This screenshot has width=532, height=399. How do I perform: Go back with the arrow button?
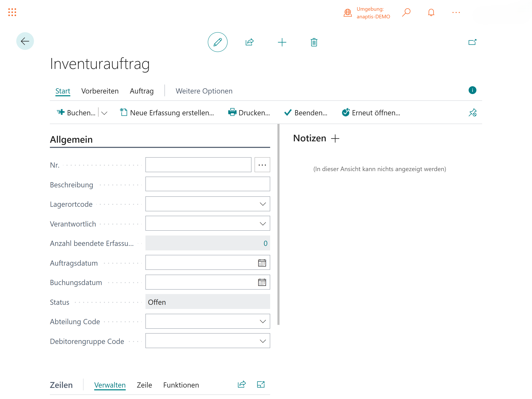tap(25, 41)
